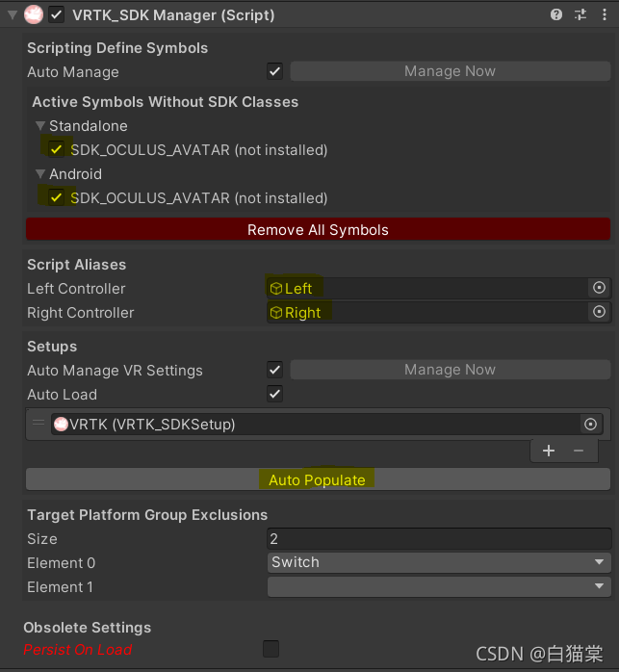Add new setup with plus button
619x672 pixels.
(549, 451)
